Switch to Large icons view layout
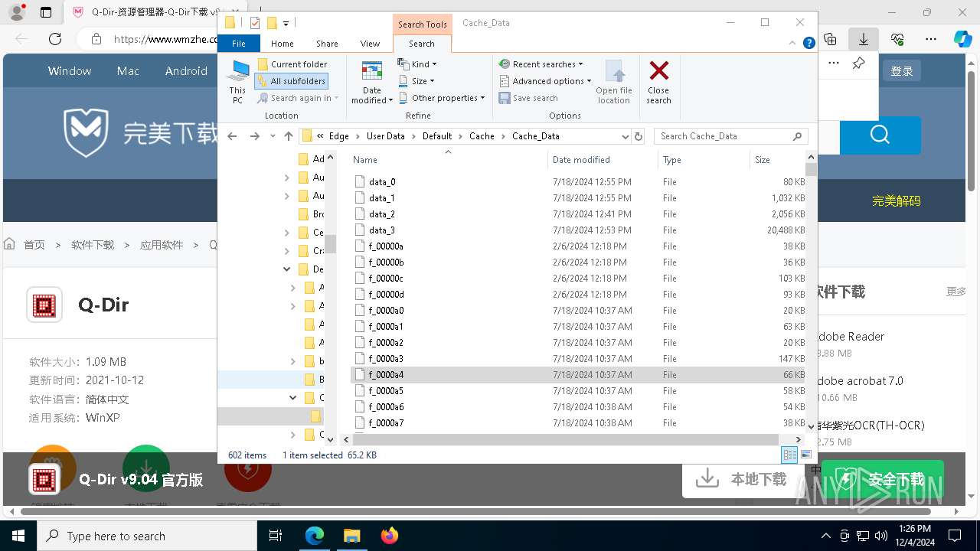 (x=805, y=455)
